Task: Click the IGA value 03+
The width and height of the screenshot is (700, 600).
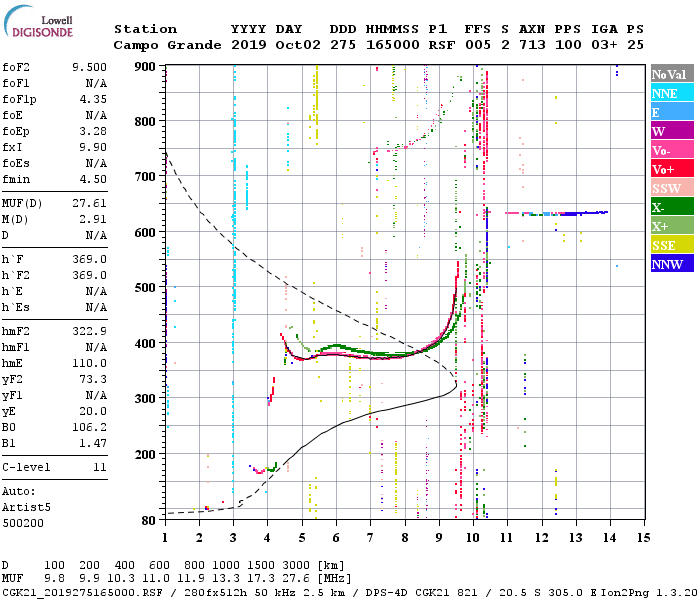Action: click(x=604, y=45)
